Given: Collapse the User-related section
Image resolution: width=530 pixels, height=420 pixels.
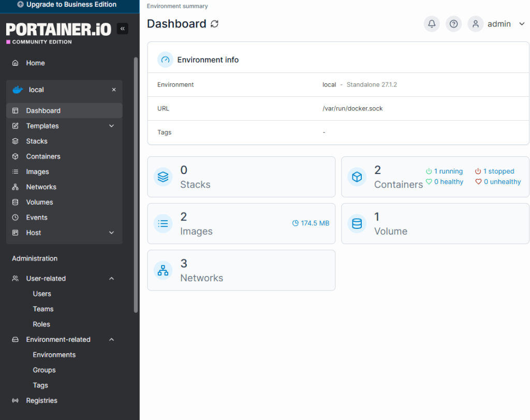Looking at the screenshot, I should [x=111, y=279].
